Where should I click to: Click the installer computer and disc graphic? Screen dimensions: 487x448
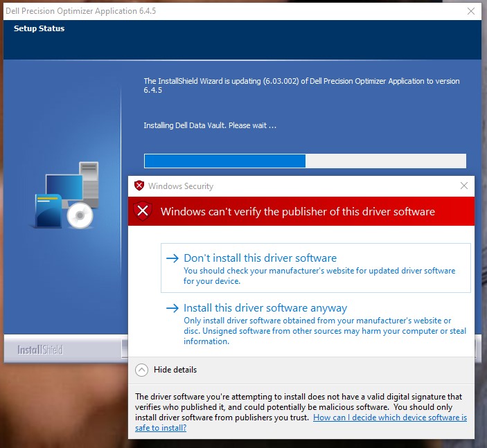pyautogui.click(x=66, y=195)
